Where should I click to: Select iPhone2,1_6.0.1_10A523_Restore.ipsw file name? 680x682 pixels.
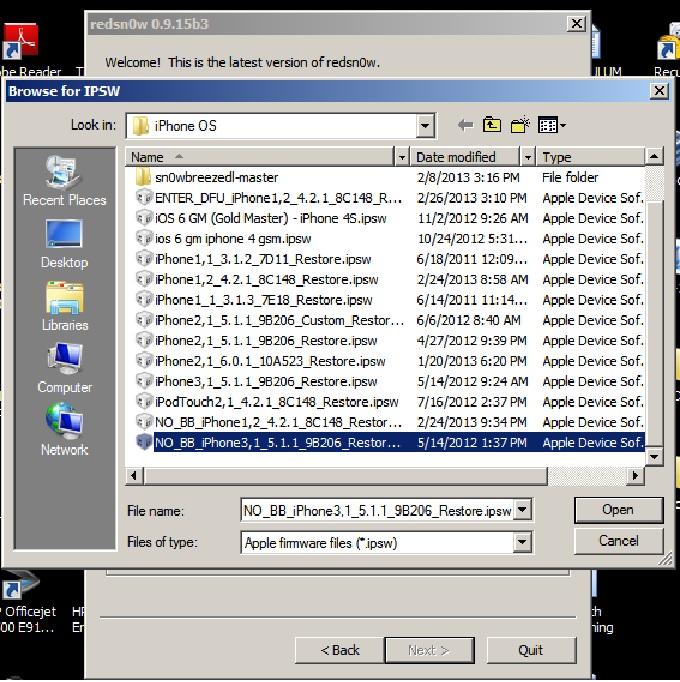[270, 361]
